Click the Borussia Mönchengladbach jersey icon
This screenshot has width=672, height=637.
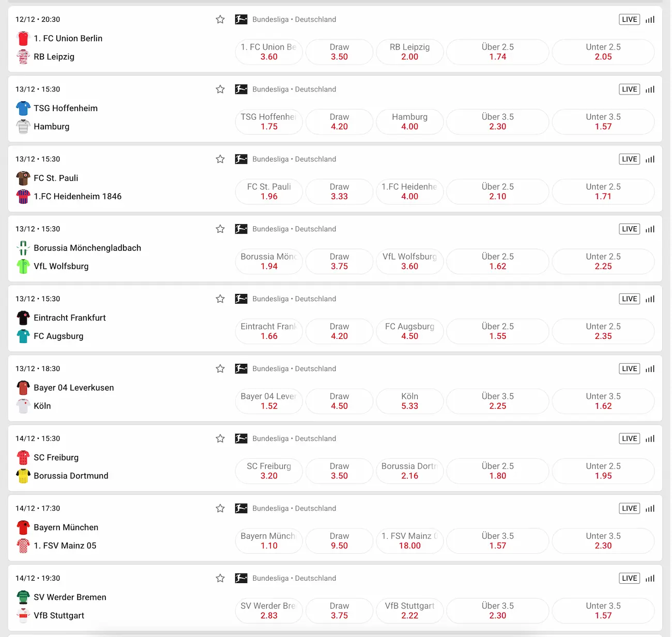(23, 248)
